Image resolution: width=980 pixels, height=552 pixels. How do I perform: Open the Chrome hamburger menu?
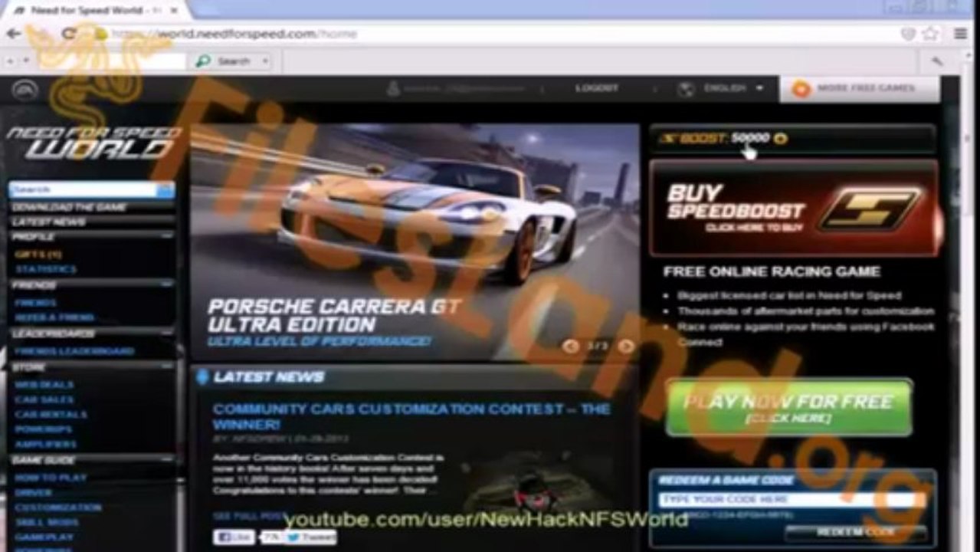click(x=960, y=34)
